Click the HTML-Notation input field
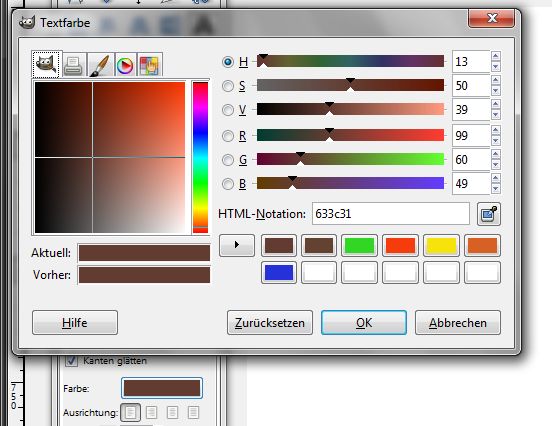552x426 pixels. coord(391,214)
